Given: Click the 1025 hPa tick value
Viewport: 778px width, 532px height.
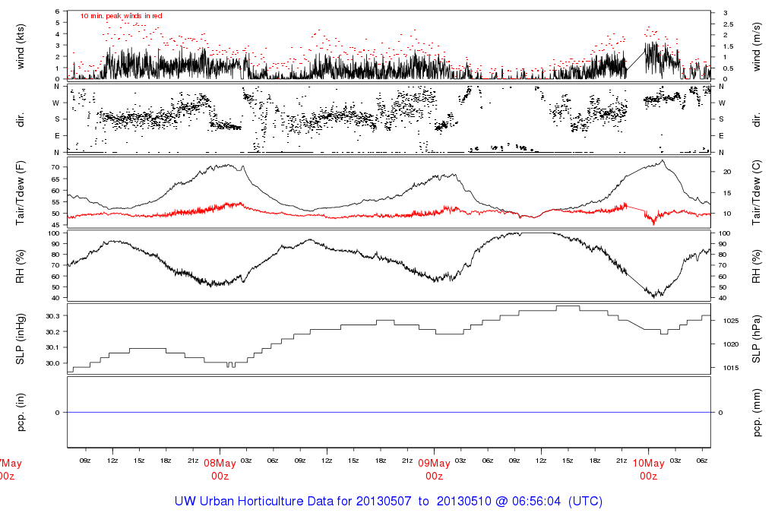Looking at the screenshot, I should pyautogui.click(x=731, y=321).
